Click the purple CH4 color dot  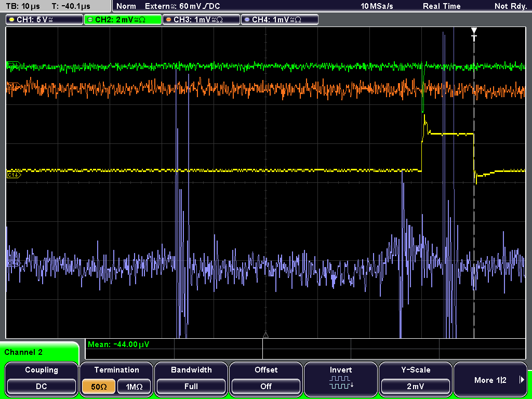tap(247, 20)
